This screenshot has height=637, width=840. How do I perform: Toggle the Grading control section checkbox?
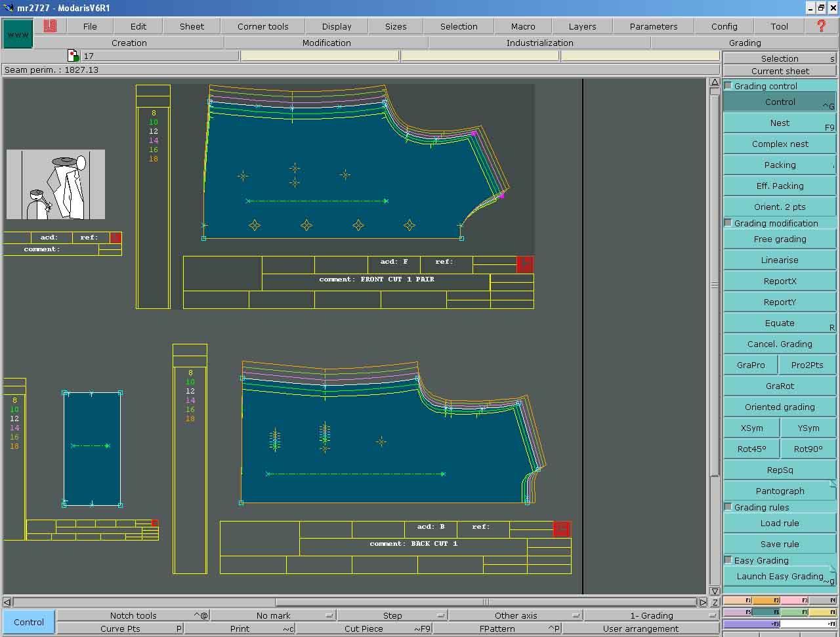pos(728,86)
